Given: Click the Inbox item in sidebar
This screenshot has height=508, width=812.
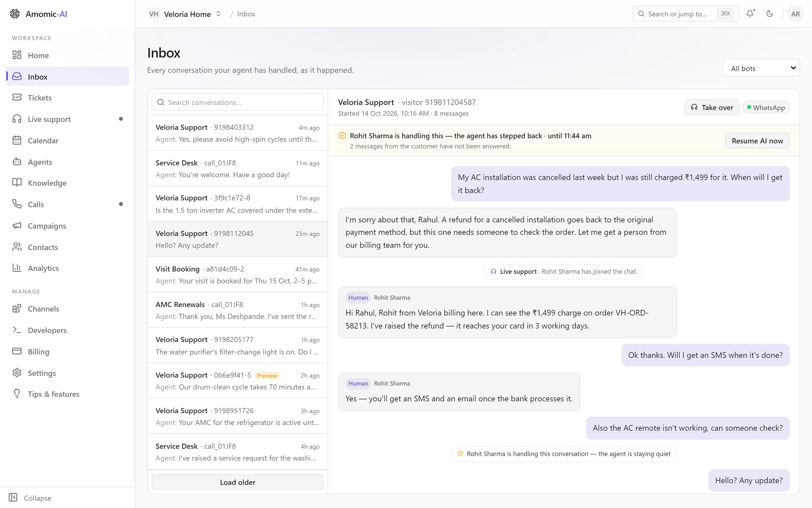Looking at the screenshot, I should (68, 76).
